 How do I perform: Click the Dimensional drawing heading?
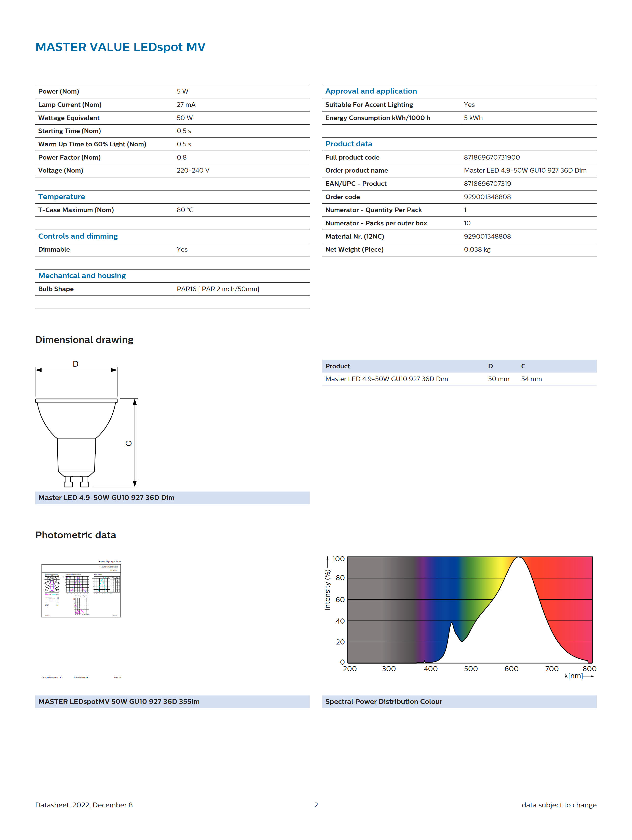(84, 340)
